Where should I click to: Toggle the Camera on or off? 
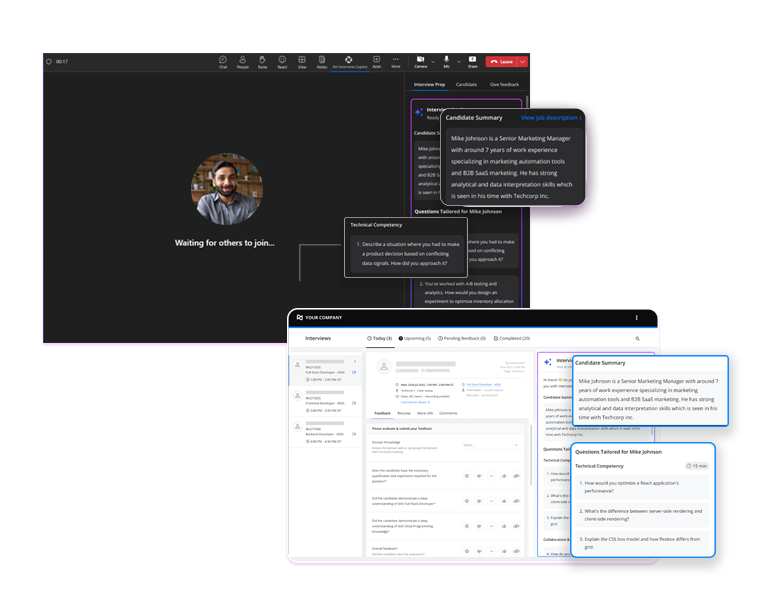(x=420, y=62)
